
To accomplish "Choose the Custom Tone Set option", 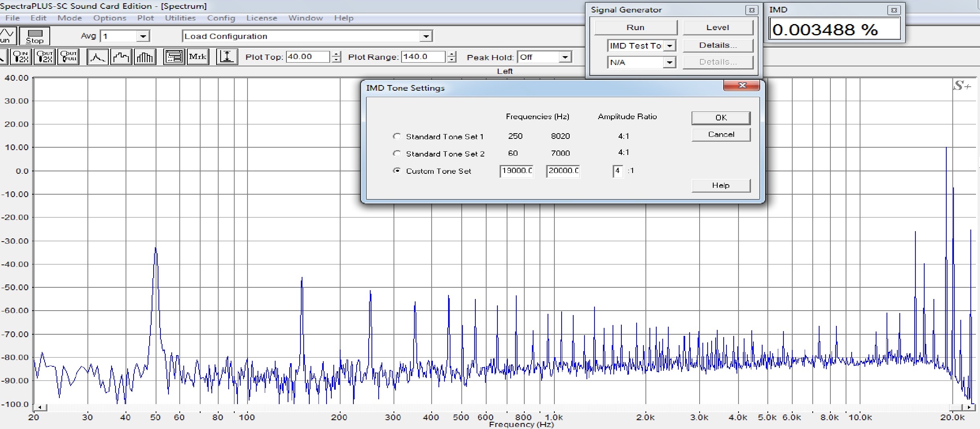I will (397, 171).
